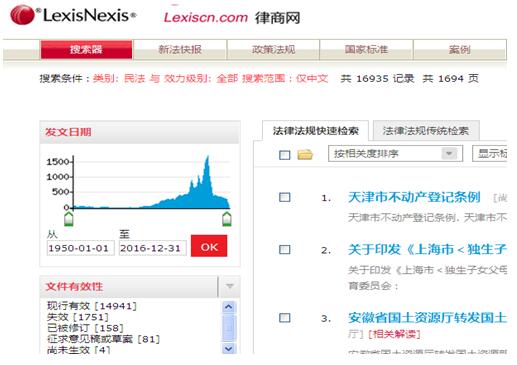Click the validity list scroll-up arrow

click(x=229, y=307)
